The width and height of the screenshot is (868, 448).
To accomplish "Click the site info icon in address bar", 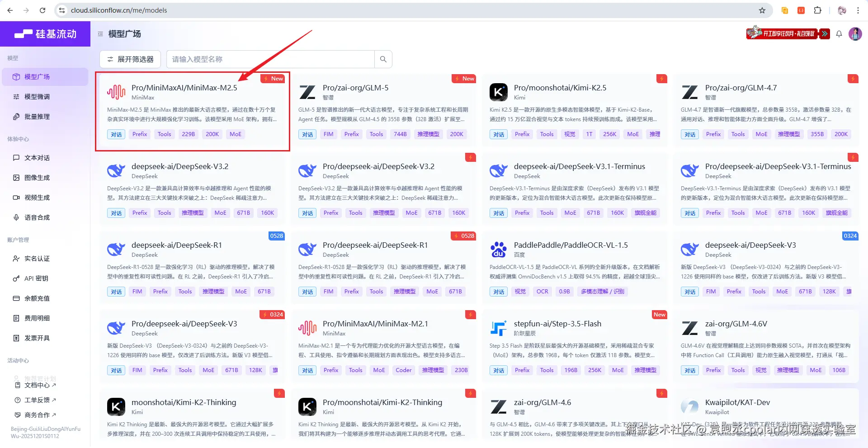I will coord(62,10).
